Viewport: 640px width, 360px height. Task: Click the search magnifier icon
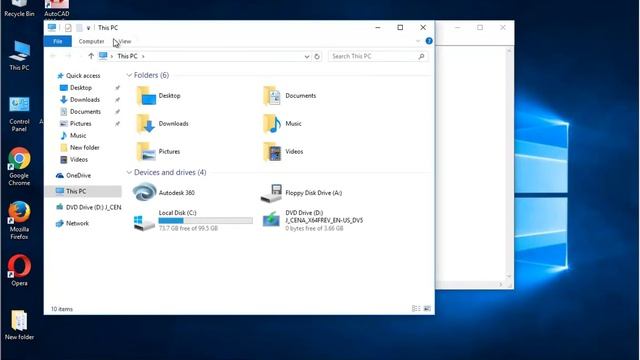(421, 56)
